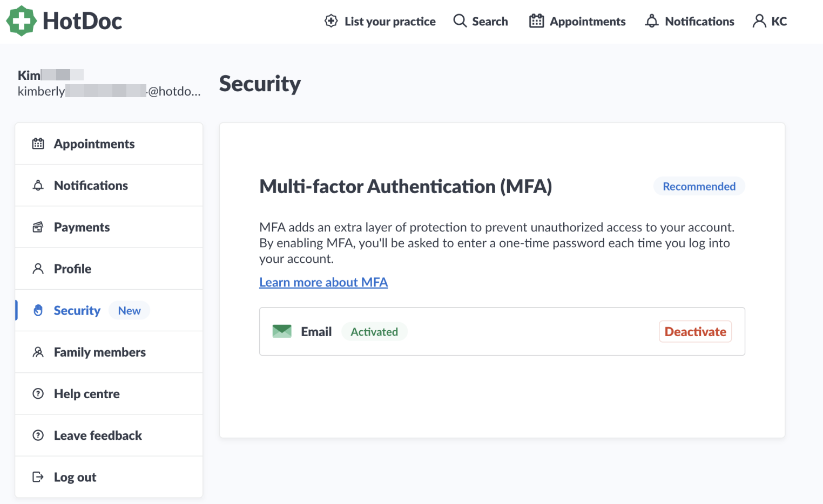
Task: Choose Leave feedback in the sidebar
Action: pyautogui.click(x=109, y=435)
